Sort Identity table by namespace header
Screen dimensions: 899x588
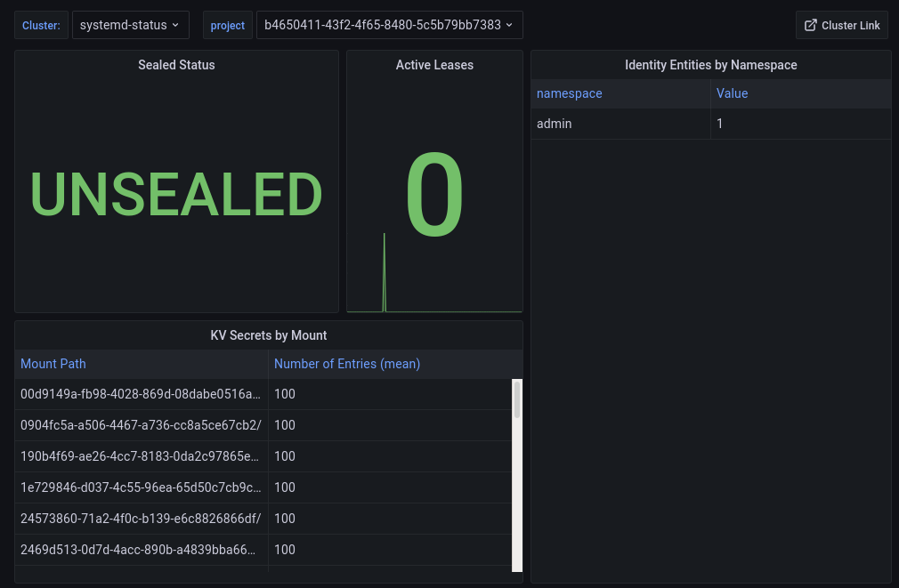[x=570, y=93]
